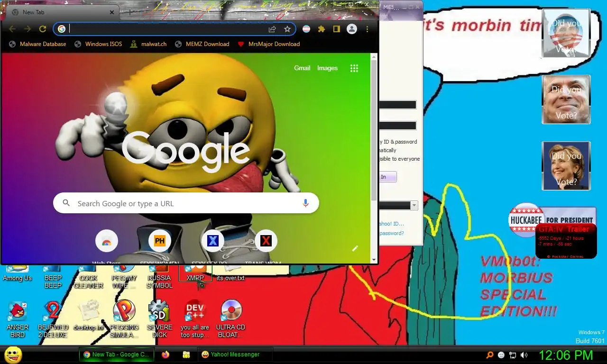Screen dimensions: 607x364
Task: Go back in Chrome history
Action: tap(12, 29)
